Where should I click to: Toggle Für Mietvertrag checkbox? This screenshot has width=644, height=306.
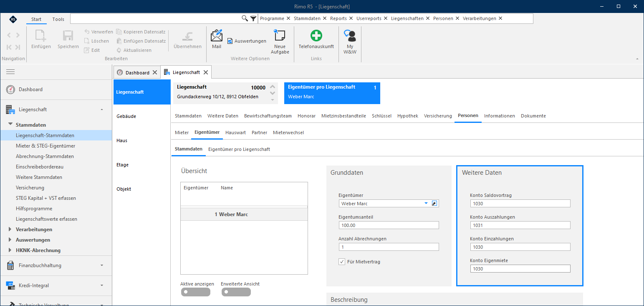pos(342,262)
